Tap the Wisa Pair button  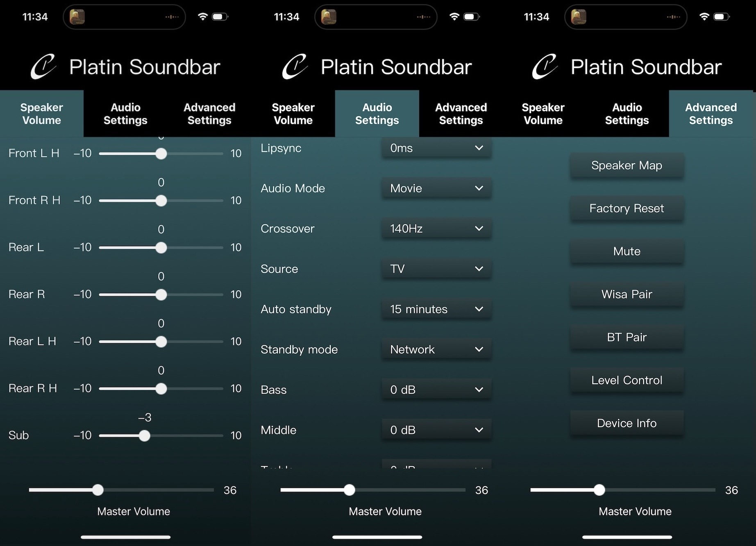click(627, 294)
